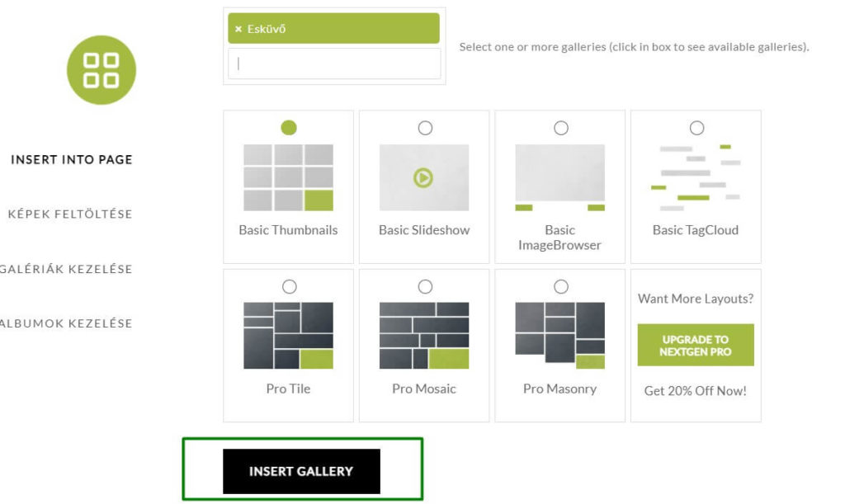Click the Pro Mosaic layout preview
This screenshot has width=845, height=504.
tap(424, 336)
